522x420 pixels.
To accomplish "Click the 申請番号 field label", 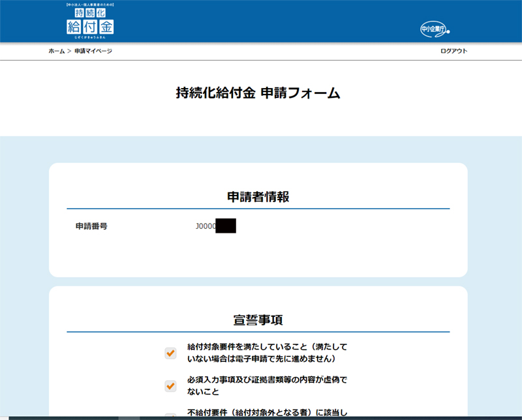I will click(91, 226).
